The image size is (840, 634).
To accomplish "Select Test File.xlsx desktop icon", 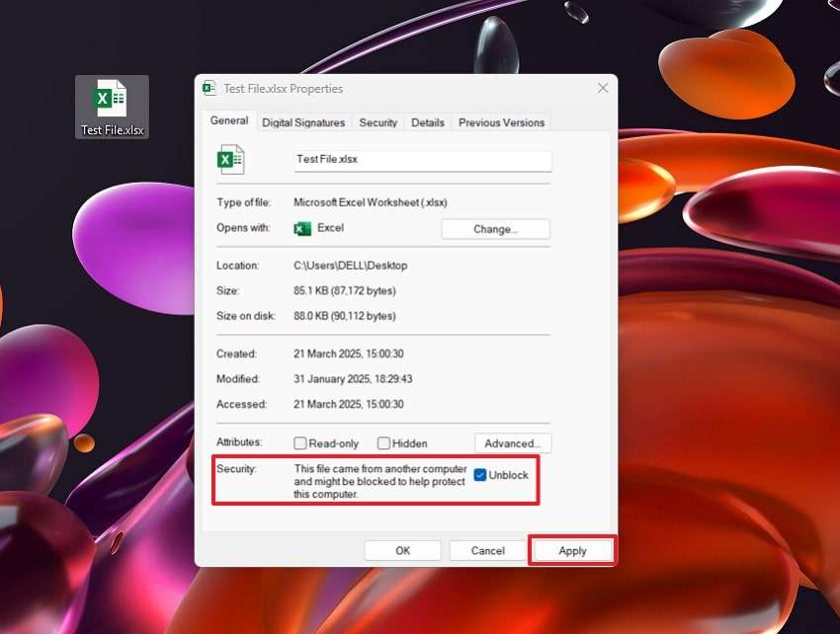I will point(112,107).
